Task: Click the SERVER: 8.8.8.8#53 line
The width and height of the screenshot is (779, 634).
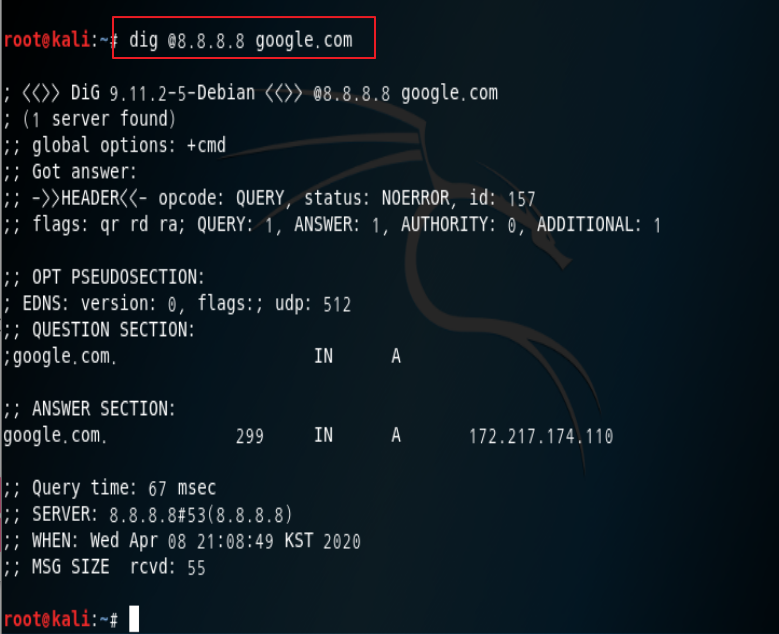Action: click(148, 515)
